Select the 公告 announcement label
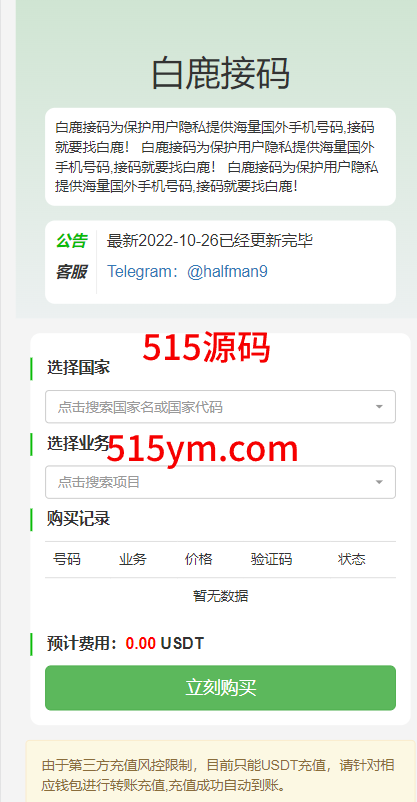Viewport: 417px width, 802px height. click(71, 240)
